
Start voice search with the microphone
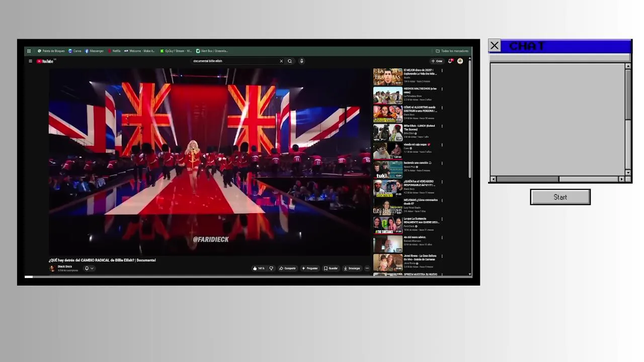301,61
